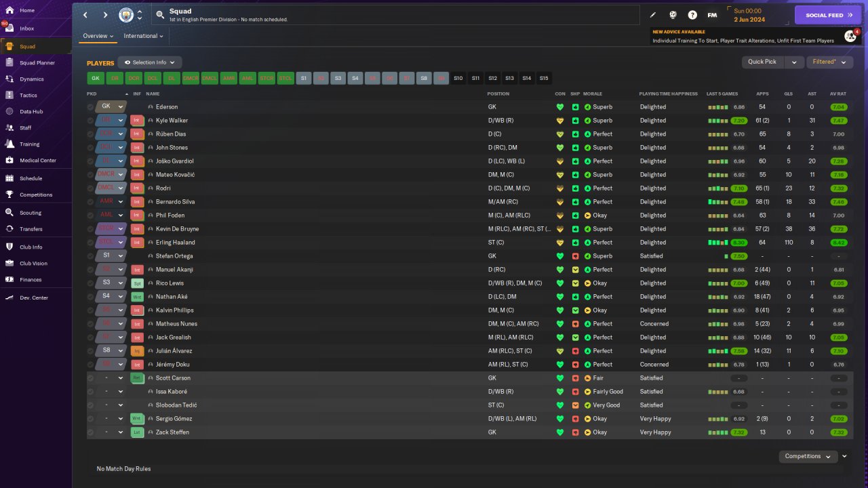Expand the Selection Info dropdown
This screenshot has height=488, width=868.
click(x=150, y=62)
